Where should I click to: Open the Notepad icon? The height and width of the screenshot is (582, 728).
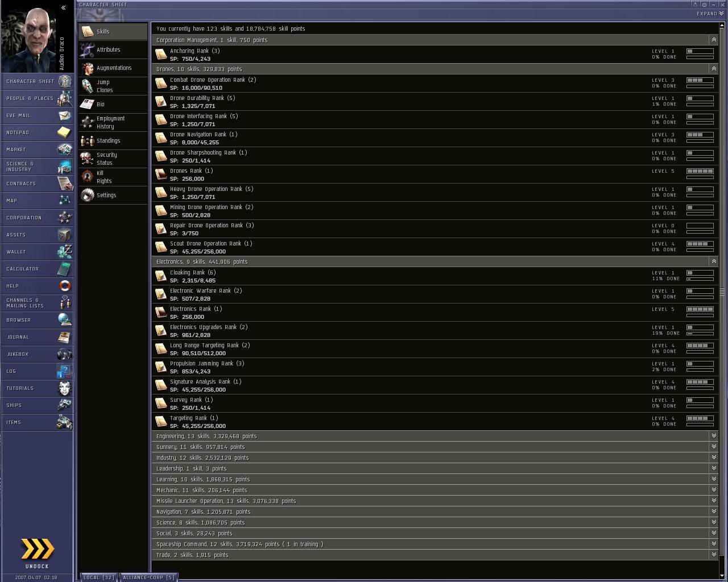[65, 132]
